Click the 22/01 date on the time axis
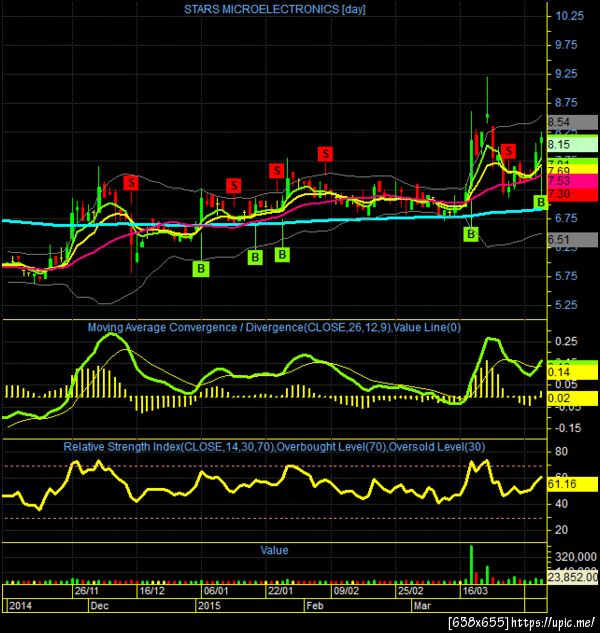600x633 pixels. (281, 591)
